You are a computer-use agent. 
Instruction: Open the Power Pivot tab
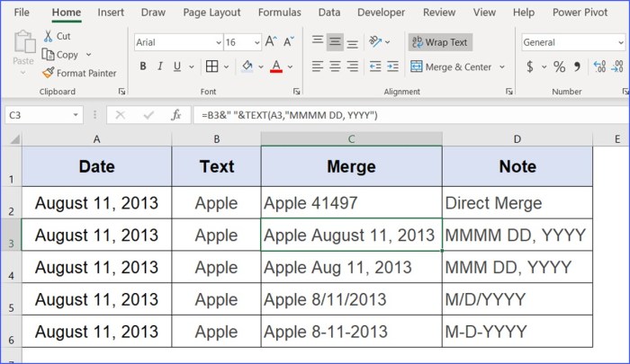tap(580, 13)
